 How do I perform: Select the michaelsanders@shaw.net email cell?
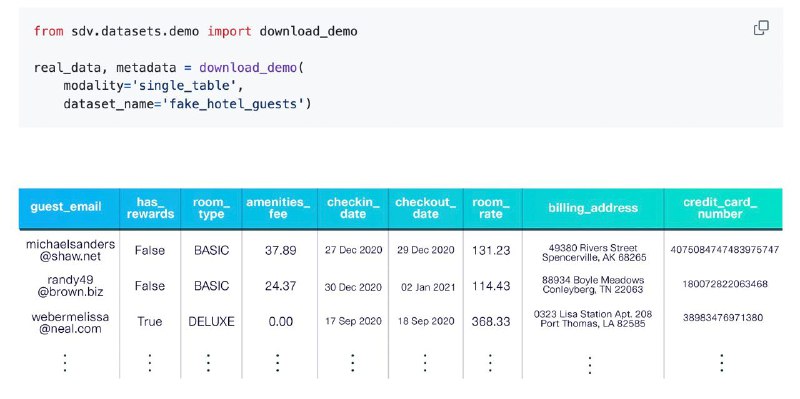click(x=70, y=251)
